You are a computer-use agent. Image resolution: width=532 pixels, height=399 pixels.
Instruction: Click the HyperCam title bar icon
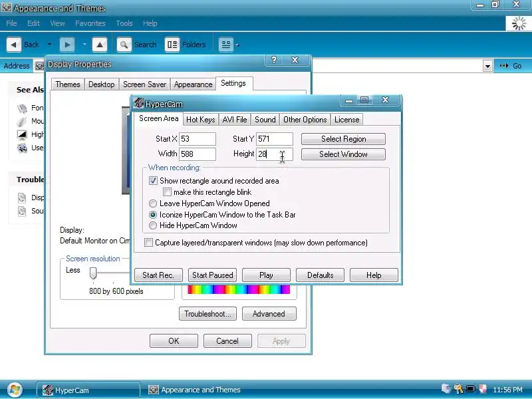(138, 103)
